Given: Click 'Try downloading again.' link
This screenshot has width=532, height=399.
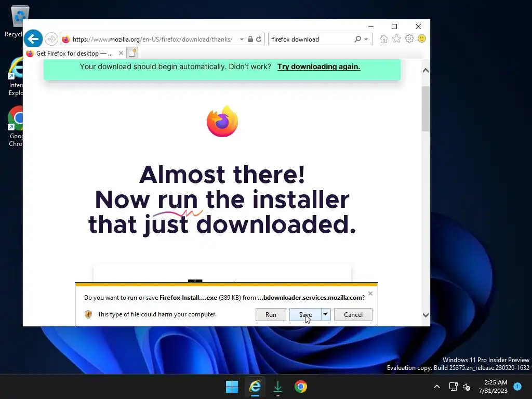Looking at the screenshot, I should click(x=319, y=66).
